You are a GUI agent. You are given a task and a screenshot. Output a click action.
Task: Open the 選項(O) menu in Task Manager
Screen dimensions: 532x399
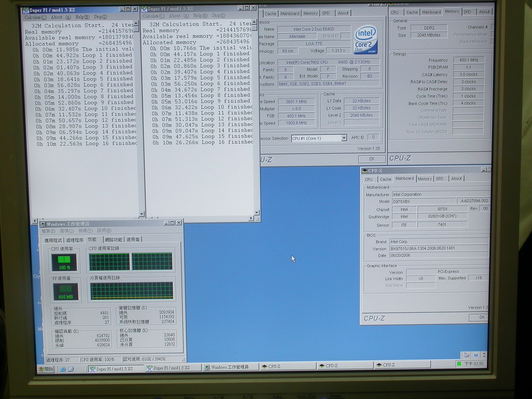click(x=67, y=231)
